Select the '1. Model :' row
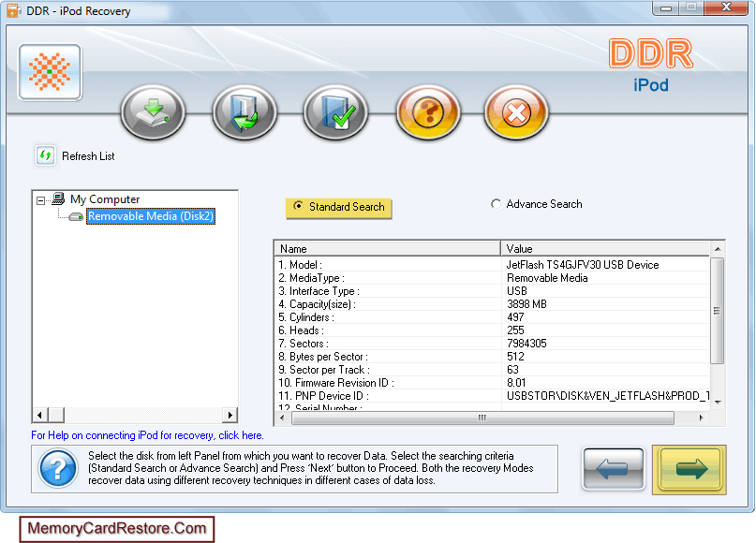 (492, 265)
